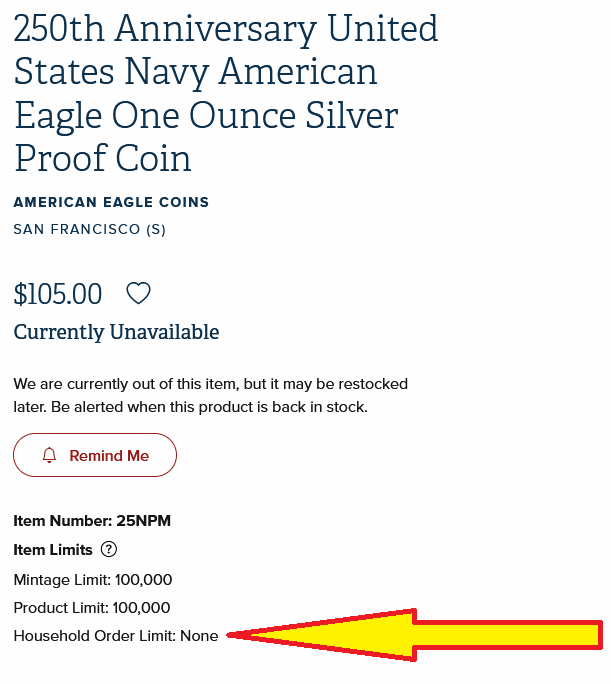This screenshot has height=684, width=611.
Task: Click the 'Proof Coin' title line
Action: (x=102, y=158)
